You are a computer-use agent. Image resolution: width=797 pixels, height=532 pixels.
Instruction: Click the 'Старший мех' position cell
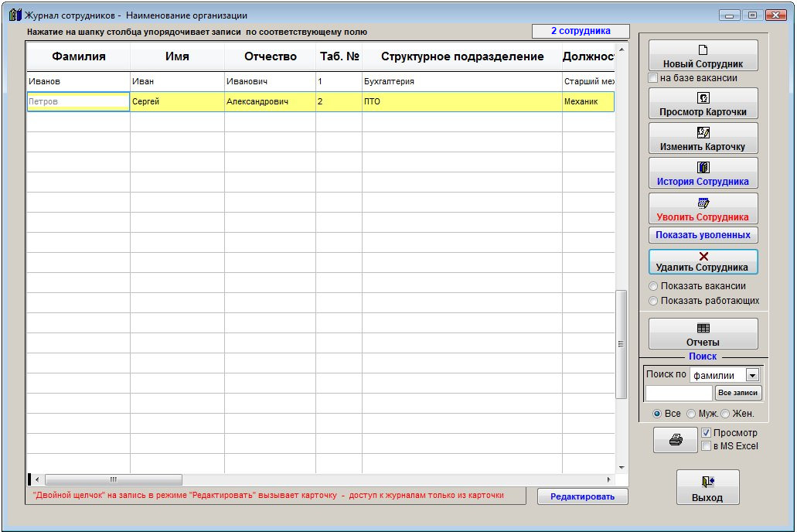click(x=588, y=81)
